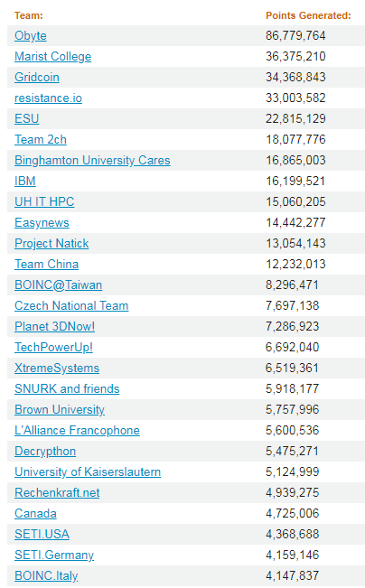Open the ESU team link
This screenshot has height=588, width=365.
[x=26, y=118]
